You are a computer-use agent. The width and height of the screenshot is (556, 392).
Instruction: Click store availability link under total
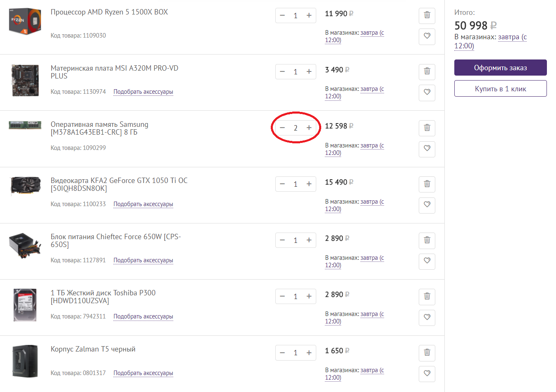coord(490,41)
